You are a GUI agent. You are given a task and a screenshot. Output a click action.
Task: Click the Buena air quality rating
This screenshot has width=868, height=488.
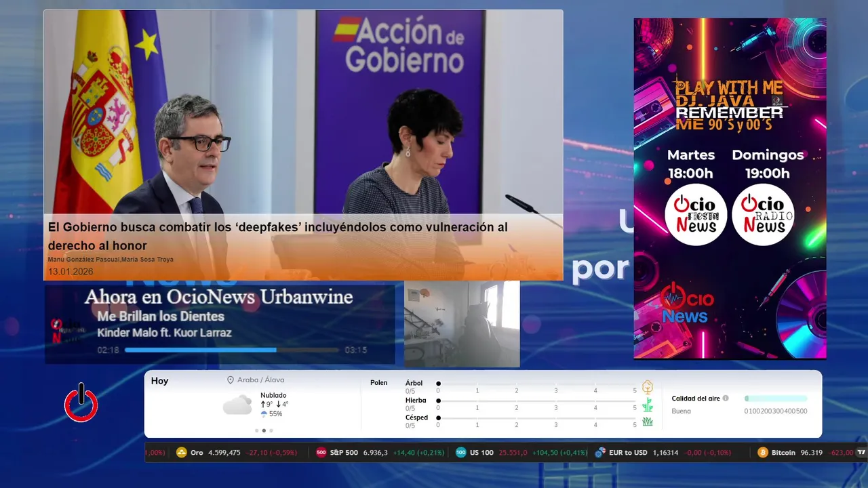coord(682,411)
